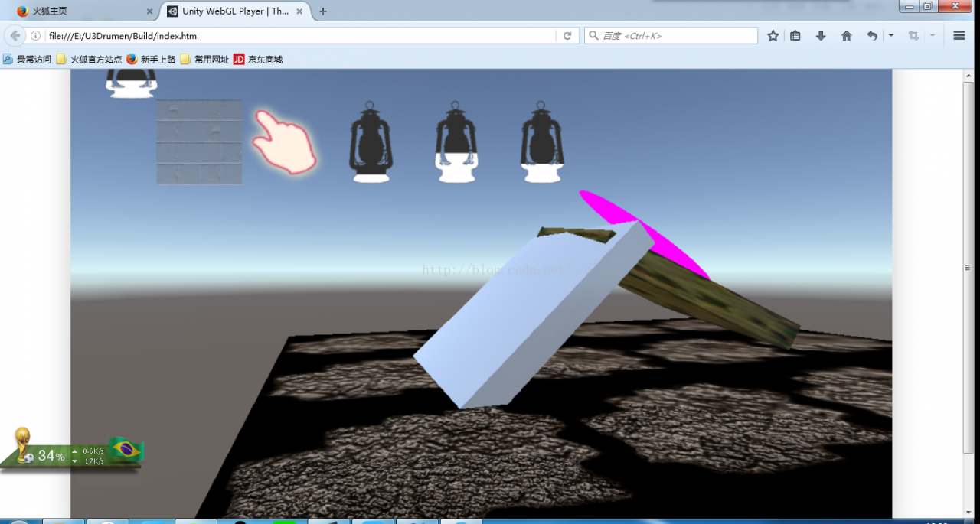
Task: Show site information icon in address bar
Action: click(35, 36)
